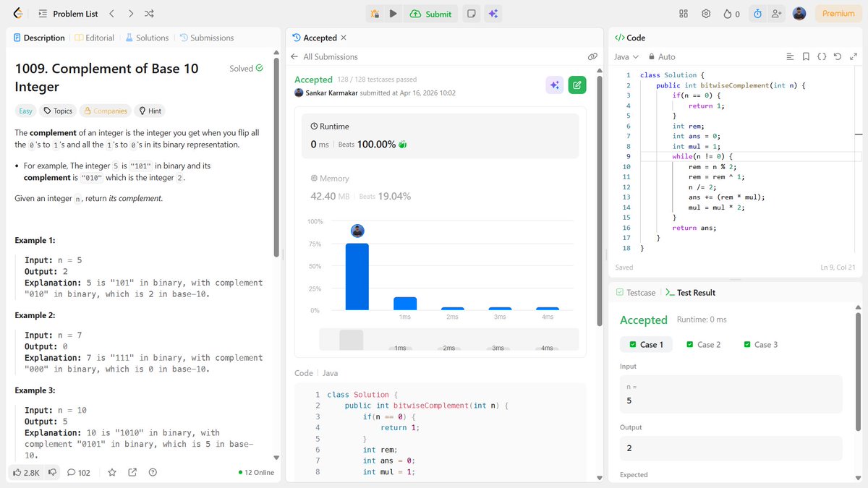Switch to the Test Result tab

pyautogui.click(x=690, y=293)
